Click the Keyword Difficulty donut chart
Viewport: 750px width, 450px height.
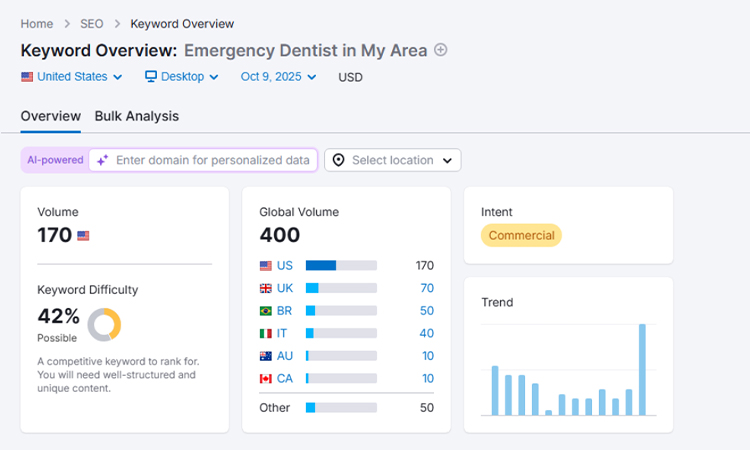click(x=104, y=324)
